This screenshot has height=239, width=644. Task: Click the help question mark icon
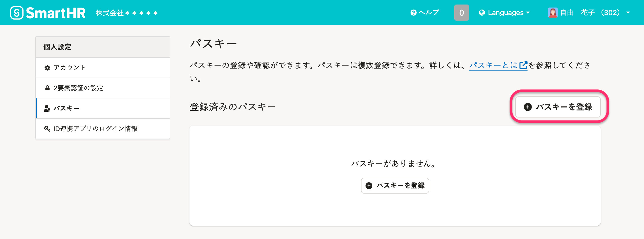tap(413, 13)
